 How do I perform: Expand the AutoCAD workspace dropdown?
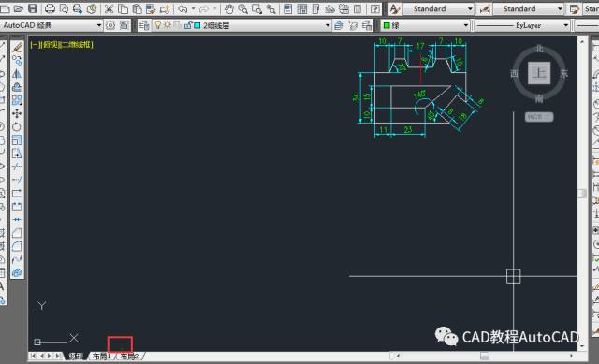[x=99, y=25]
